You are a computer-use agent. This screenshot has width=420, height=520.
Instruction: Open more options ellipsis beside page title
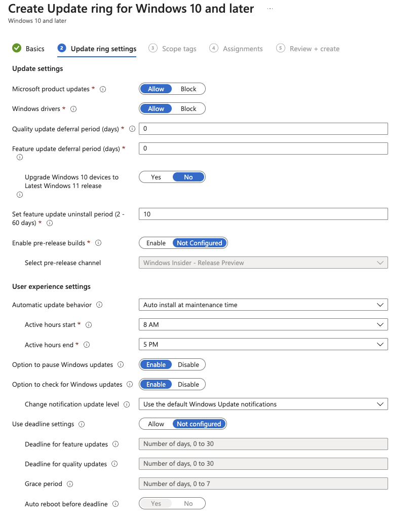click(x=270, y=9)
